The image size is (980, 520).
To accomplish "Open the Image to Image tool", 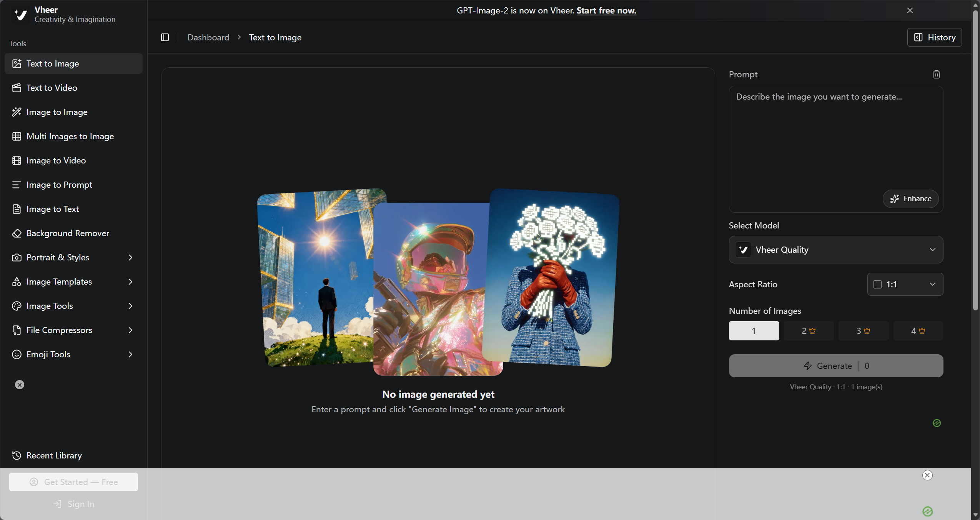I will point(73,112).
